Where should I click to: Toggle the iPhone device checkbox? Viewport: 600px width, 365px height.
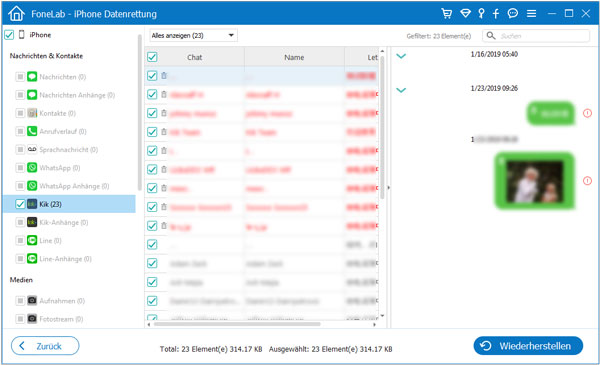pos(9,35)
